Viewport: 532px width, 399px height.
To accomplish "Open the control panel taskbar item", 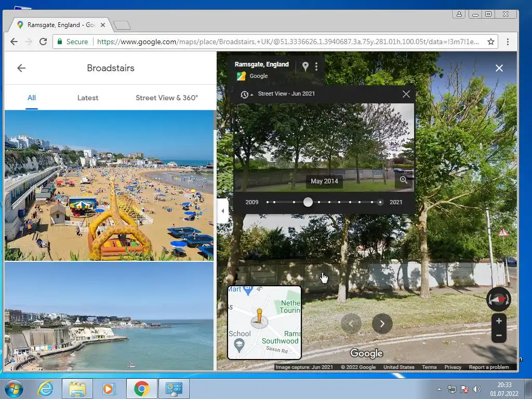I will tap(174, 389).
